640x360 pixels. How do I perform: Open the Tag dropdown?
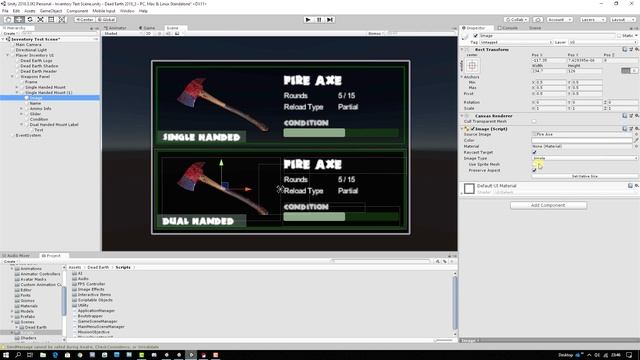tap(516, 42)
